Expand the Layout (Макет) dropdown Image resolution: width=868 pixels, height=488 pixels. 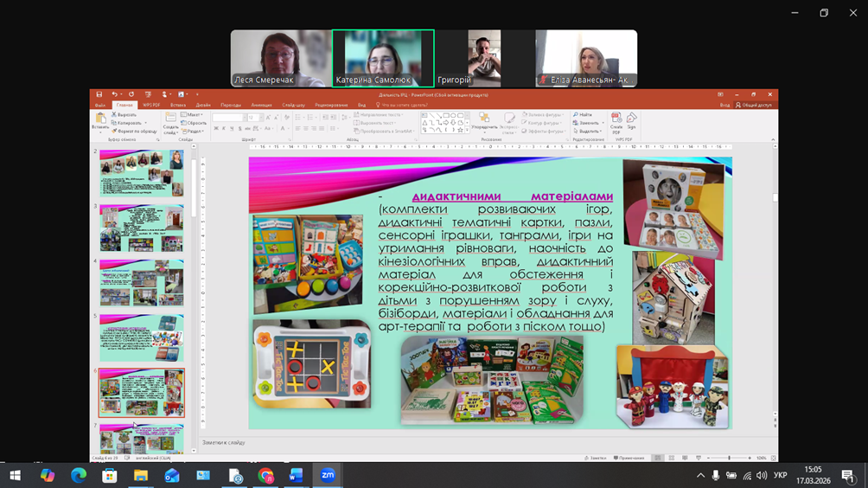(194, 114)
